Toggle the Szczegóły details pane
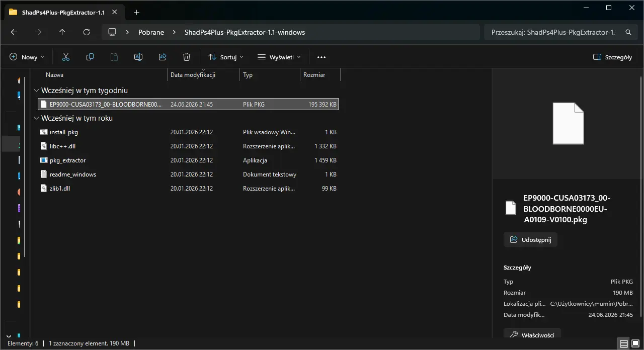This screenshot has height=350, width=644. (612, 57)
